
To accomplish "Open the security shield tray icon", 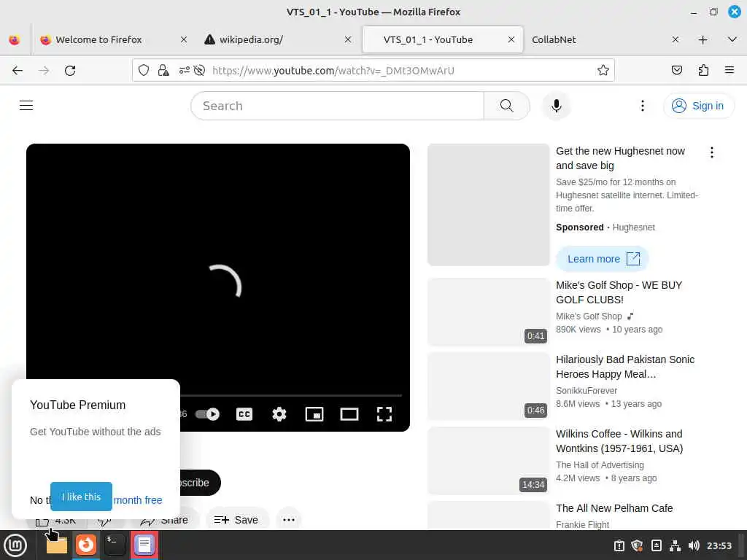I will [637, 545].
